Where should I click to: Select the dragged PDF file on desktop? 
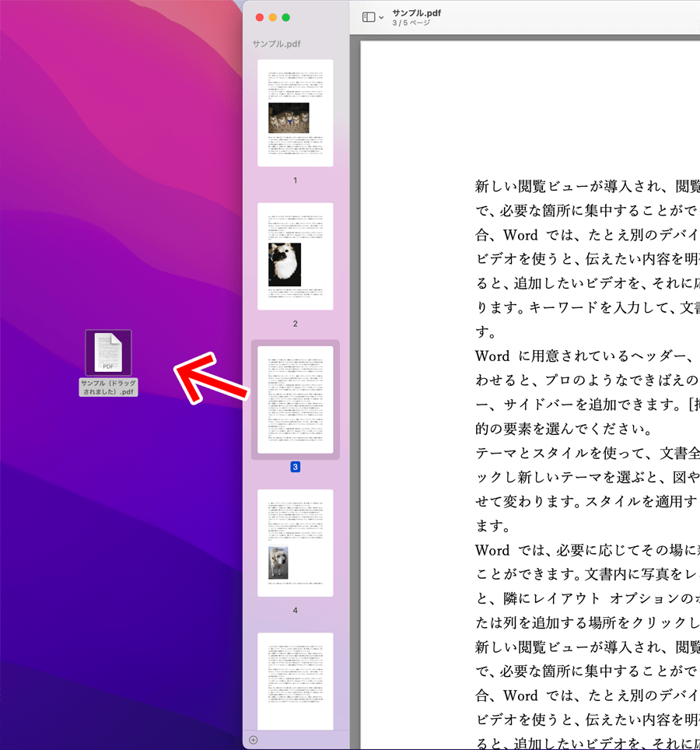[109, 353]
